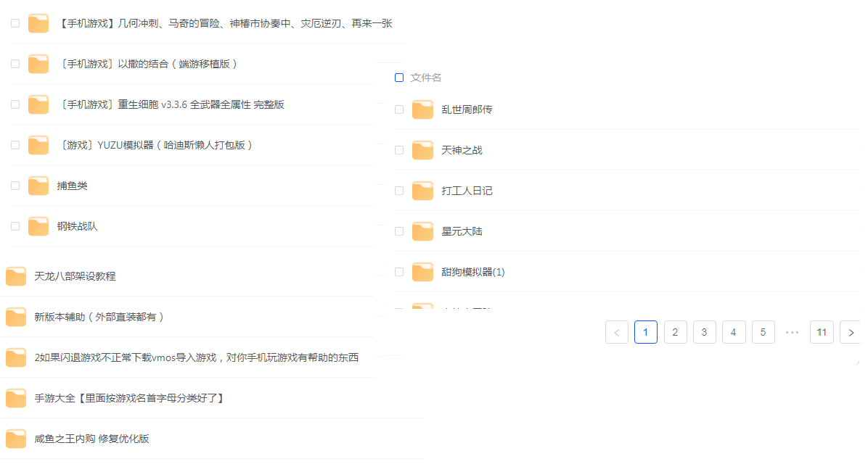Jump to last page 11

[x=822, y=332]
